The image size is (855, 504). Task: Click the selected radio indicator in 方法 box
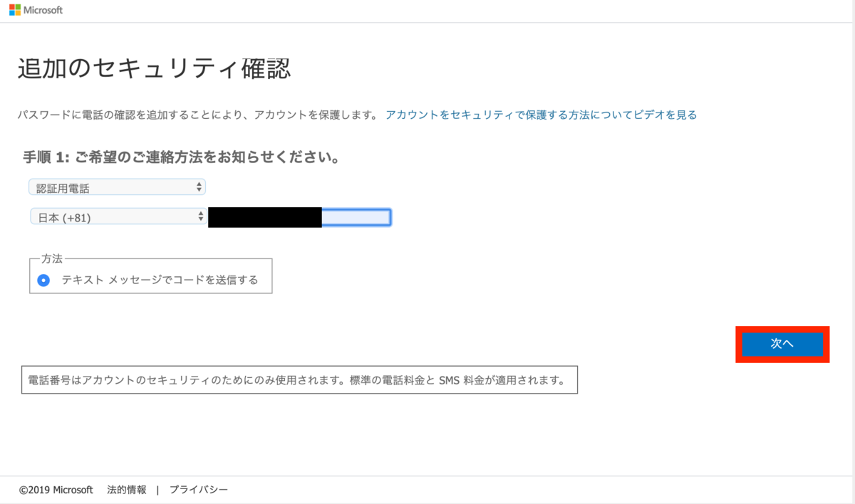[x=43, y=280]
